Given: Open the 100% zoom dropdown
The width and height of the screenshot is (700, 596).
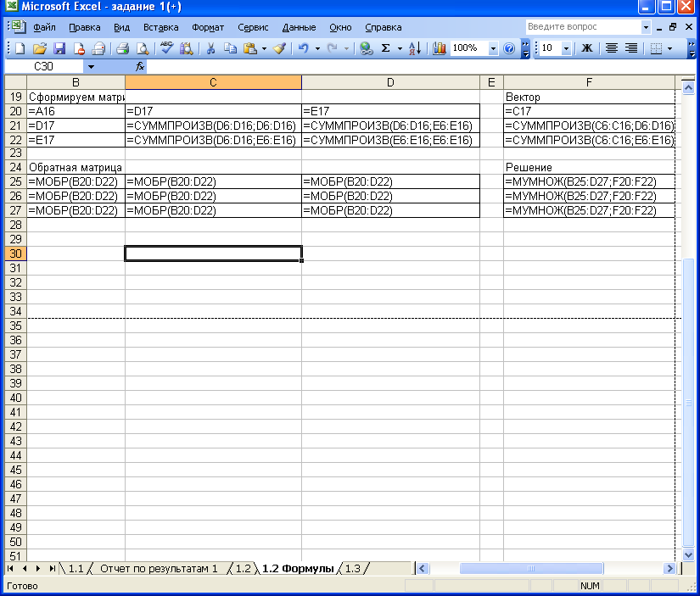Looking at the screenshot, I should click(493, 48).
